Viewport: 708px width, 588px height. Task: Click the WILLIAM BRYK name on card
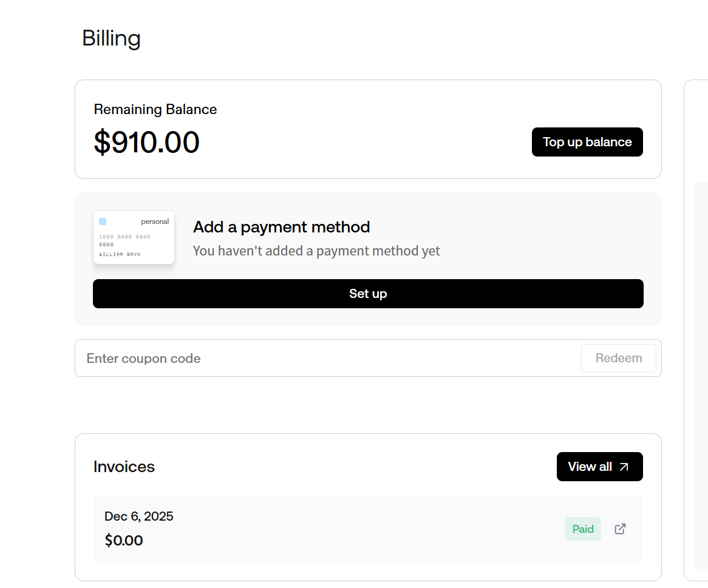point(120,254)
